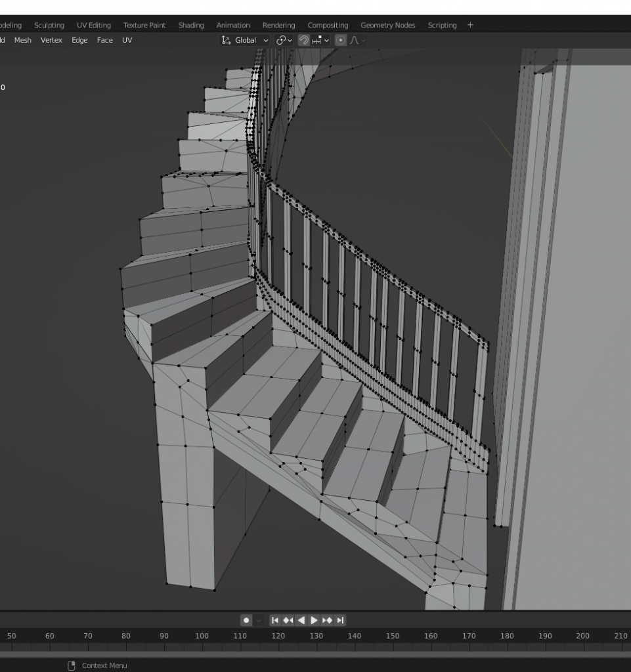Toggle the snap magnet button

click(303, 40)
